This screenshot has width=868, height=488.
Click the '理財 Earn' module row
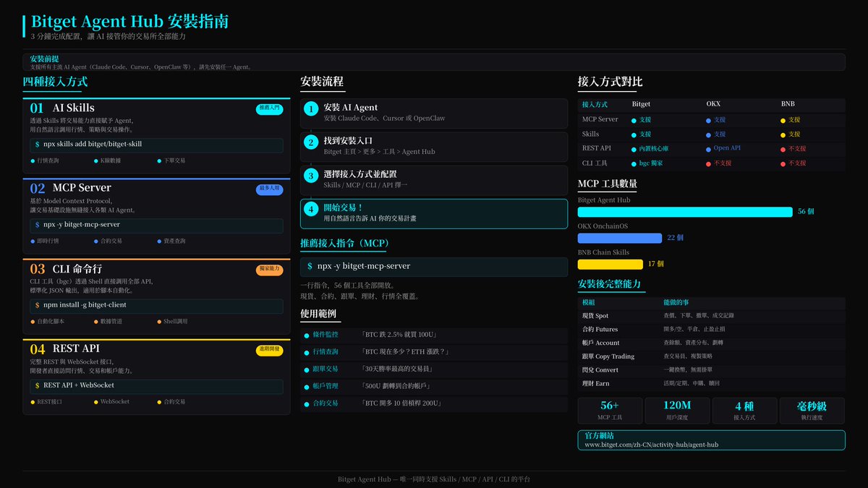coord(711,383)
